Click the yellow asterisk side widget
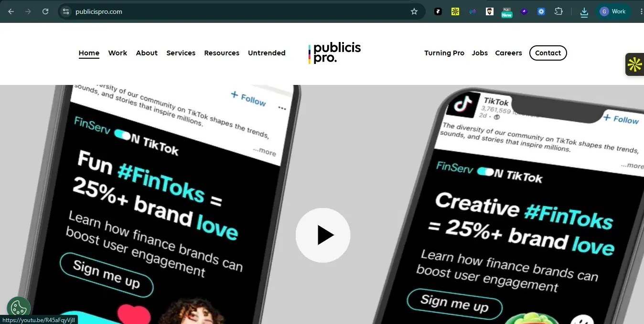 tap(635, 64)
